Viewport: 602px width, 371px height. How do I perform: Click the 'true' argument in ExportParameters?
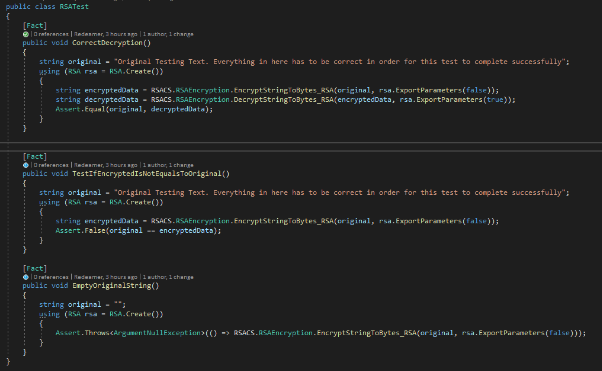tap(495, 99)
